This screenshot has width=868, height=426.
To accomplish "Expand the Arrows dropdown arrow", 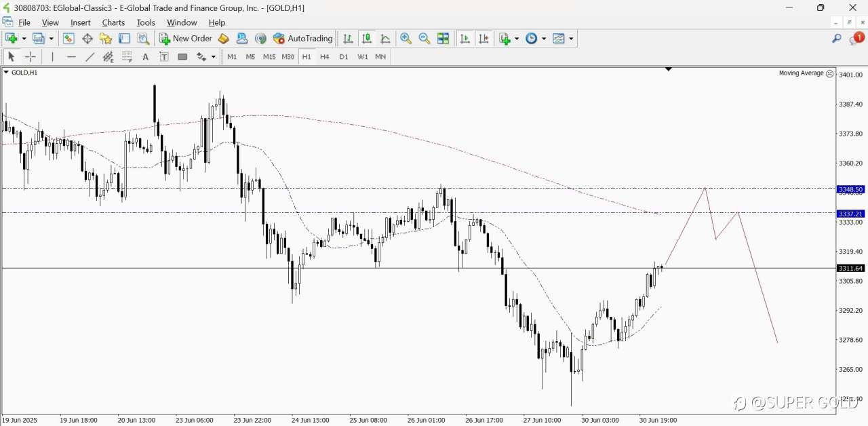I will click(x=214, y=57).
